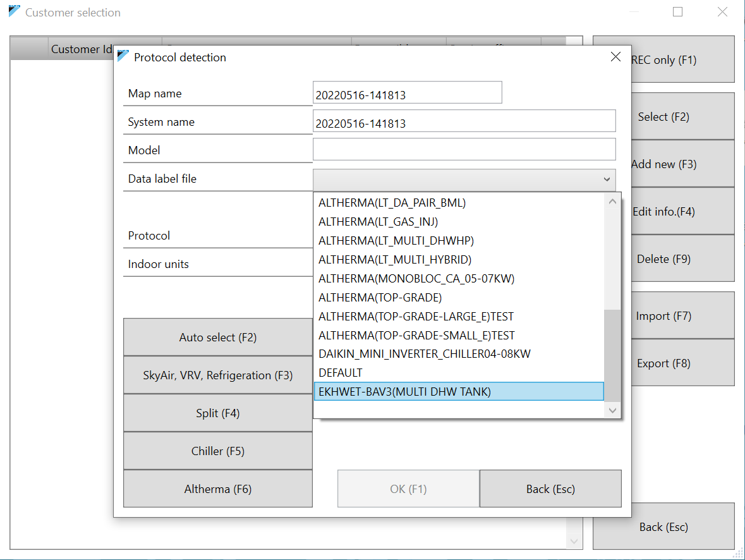This screenshot has width=745, height=560.
Task: Select ALTHERMA(TOP-GRADE-LARGE_E)TEST item
Action: pyautogui.click(x=459, y=317)
